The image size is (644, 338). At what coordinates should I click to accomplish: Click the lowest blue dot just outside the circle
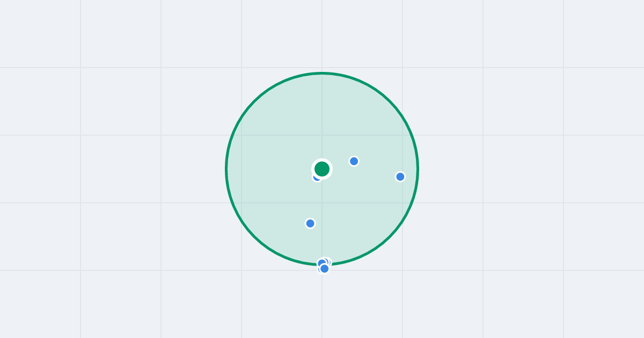point(324,268)
